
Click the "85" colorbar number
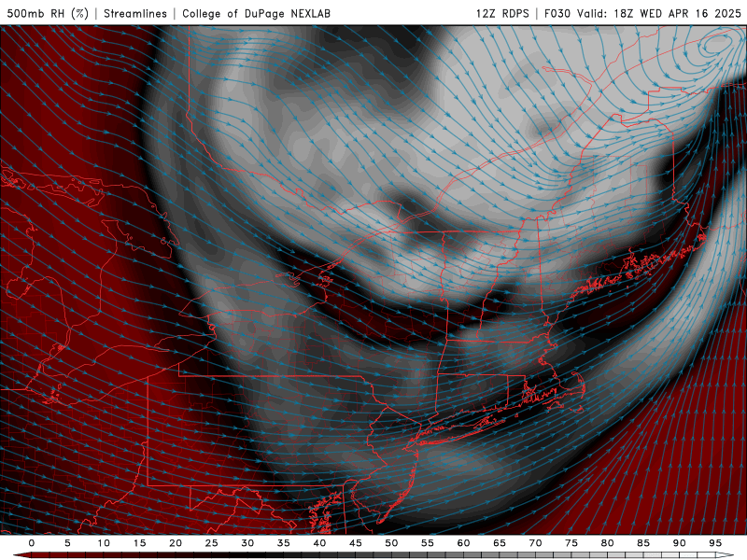[643, 543]
